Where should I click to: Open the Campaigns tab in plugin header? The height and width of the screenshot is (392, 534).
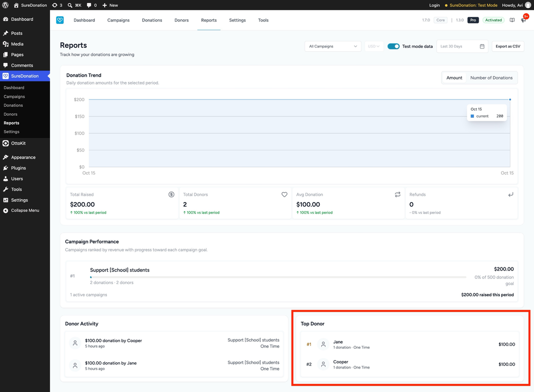(x=118, y=20)
